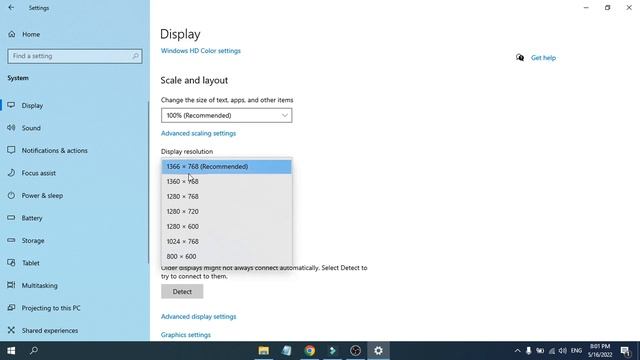640x360 pixels.
Task: Select 1366 × 768 (Recommended) resolution
Action: coord(227,167)
